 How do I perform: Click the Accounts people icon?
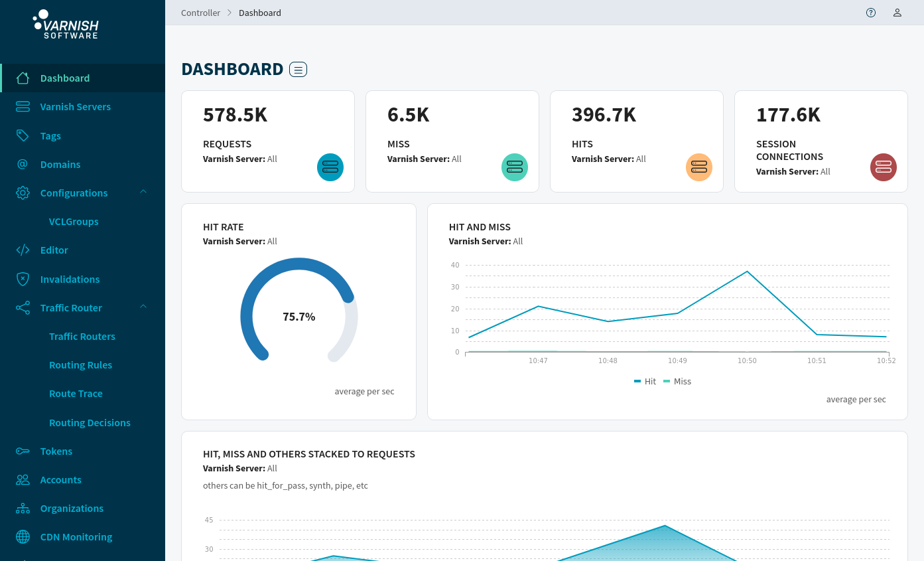click(23, 480)
